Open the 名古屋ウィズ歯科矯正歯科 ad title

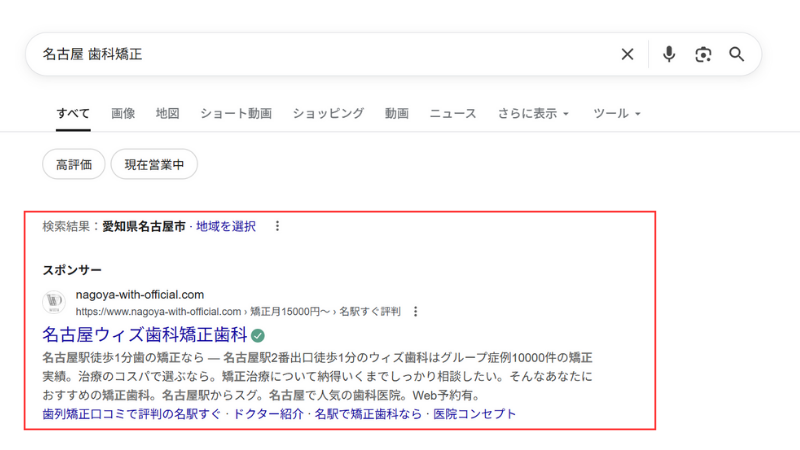144,335
